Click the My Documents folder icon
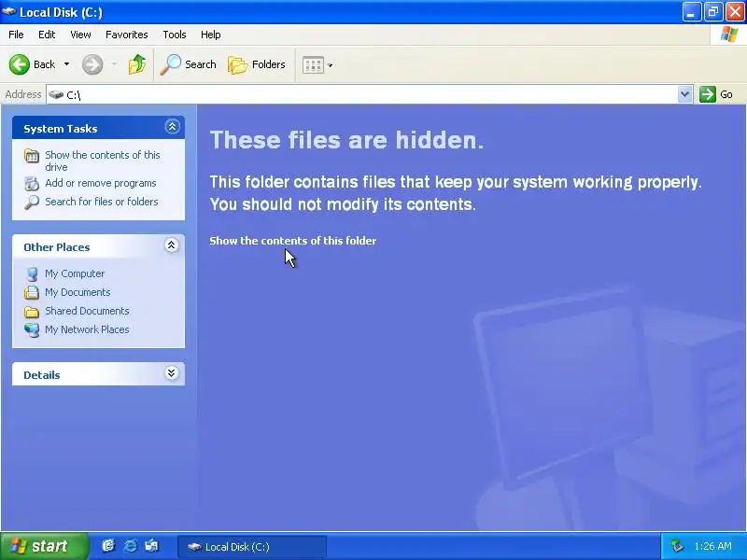Viewport: 747px width, 560px height. coord(32,292)
